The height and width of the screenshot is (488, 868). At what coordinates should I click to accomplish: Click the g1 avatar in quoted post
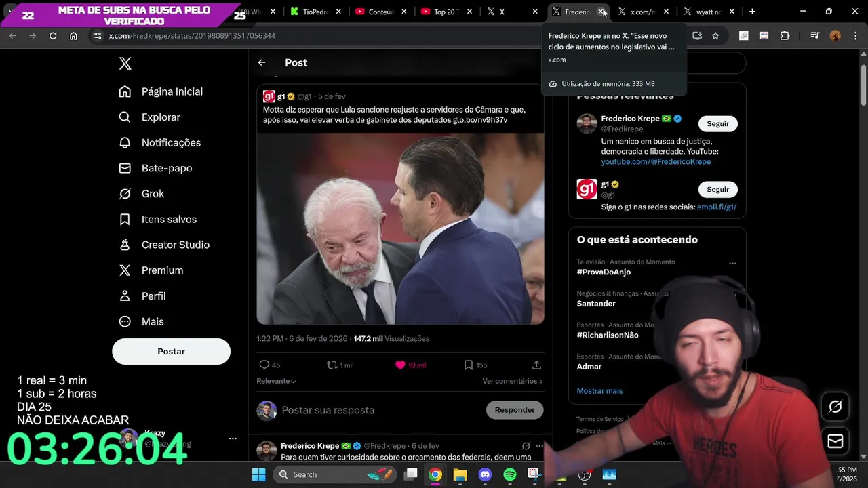[269, 96]
